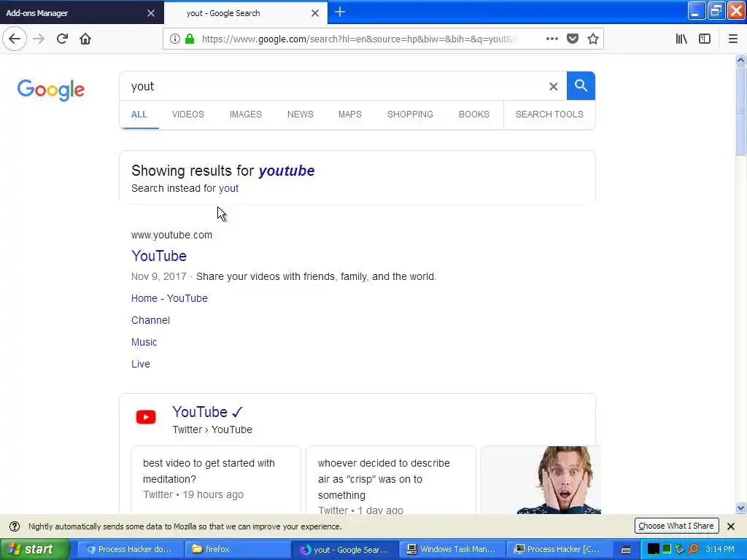Click the keyboard icon in the taskbar
The image size is (747, 560).
626,550
